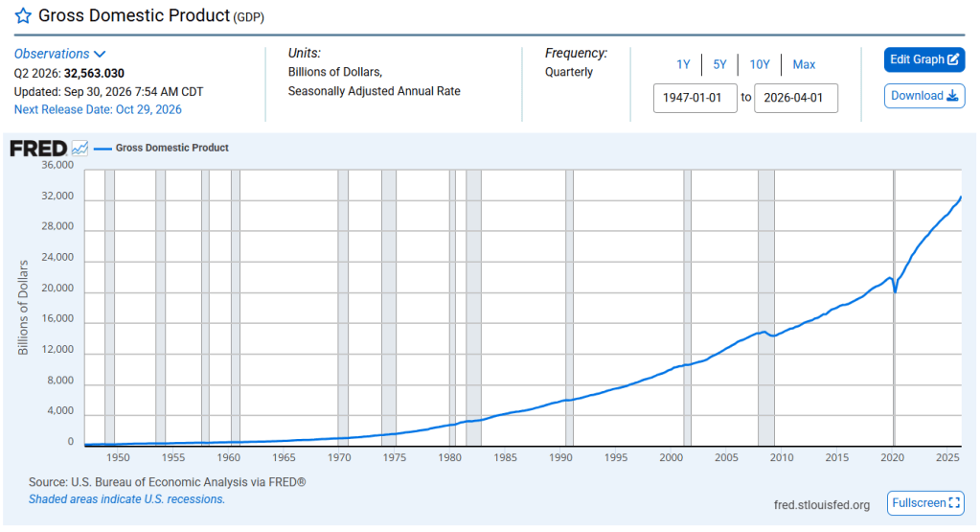The width and height of the screenshot is (980, 532).
Task: Select the 5Y time range
Action: (720, 64)
